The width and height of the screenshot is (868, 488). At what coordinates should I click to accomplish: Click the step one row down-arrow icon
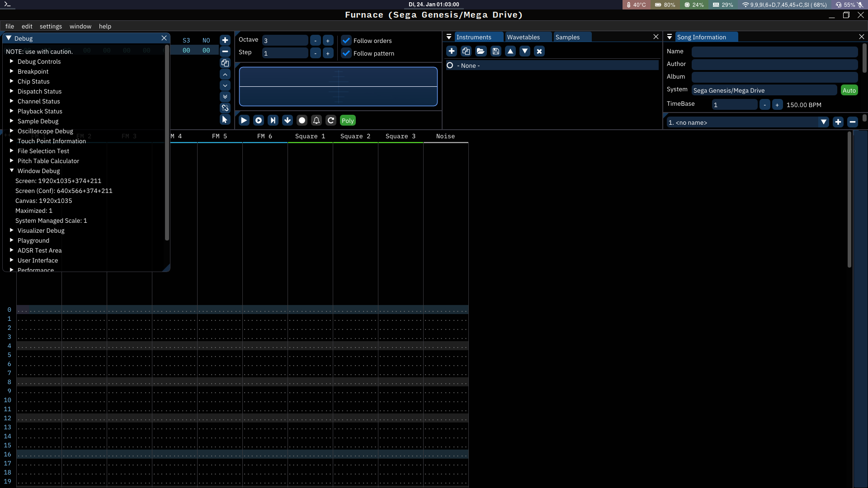pos(288,120)
